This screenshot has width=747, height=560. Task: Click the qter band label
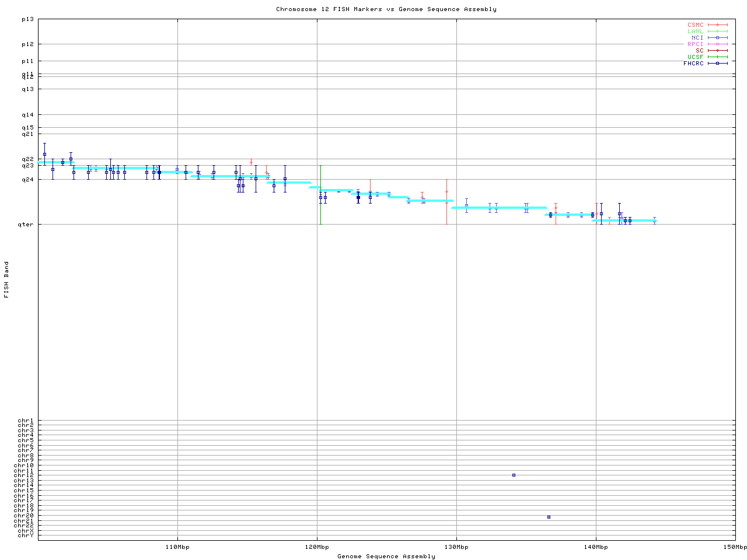[27, 225]
